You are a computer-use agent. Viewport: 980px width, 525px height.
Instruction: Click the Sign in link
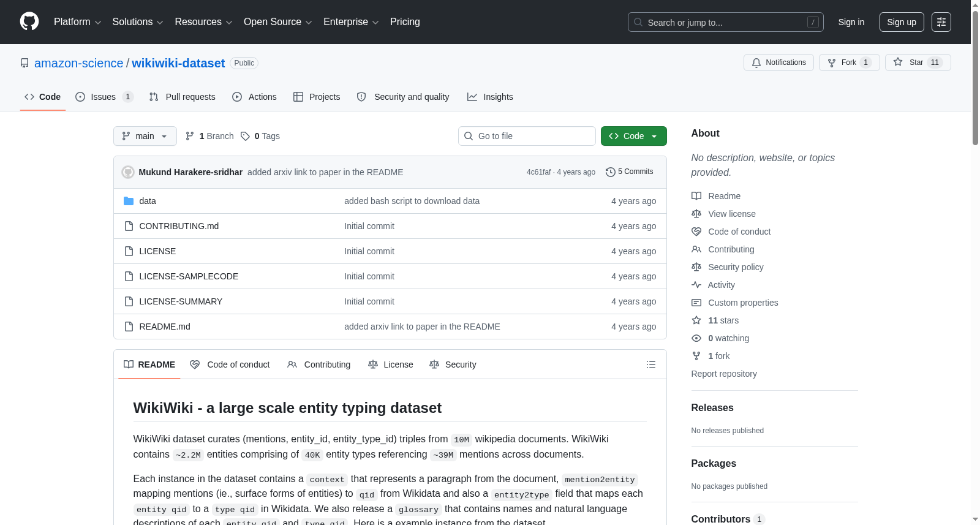point(851,22)
